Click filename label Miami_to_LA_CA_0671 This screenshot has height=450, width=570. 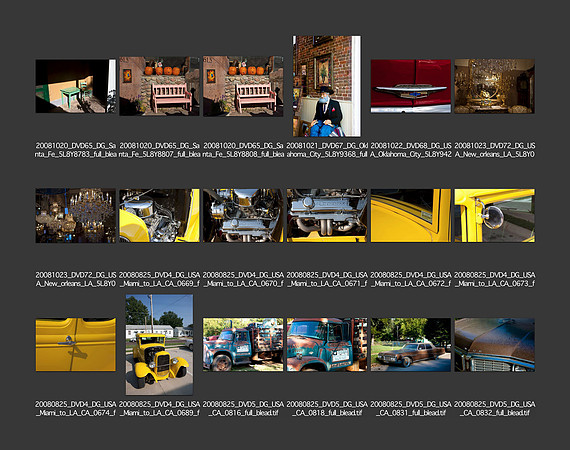(x=327, y=279)
